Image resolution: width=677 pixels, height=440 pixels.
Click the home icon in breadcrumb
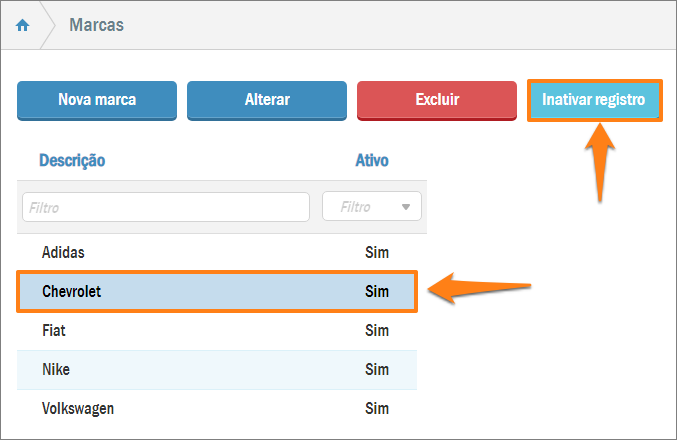coord(23,25)
